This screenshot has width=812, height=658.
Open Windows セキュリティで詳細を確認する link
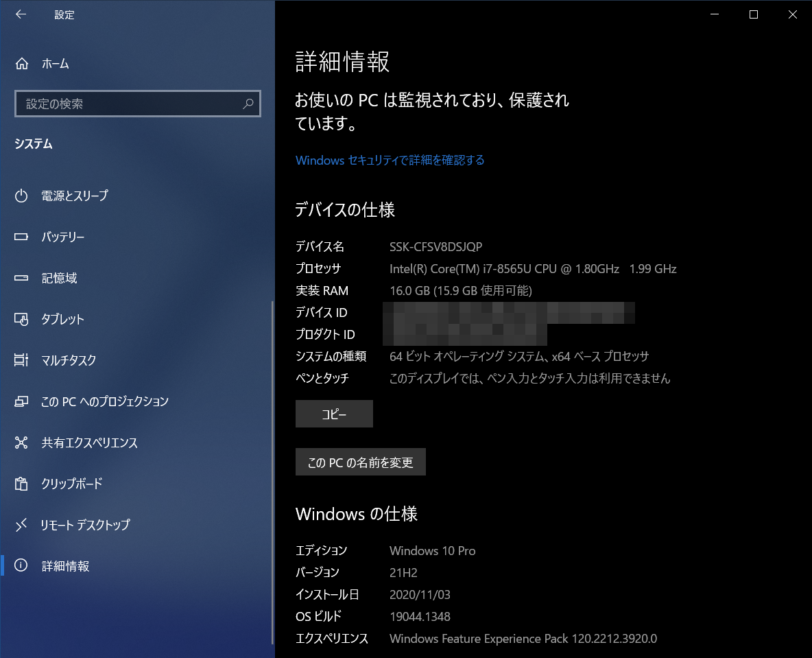point(390,160)
